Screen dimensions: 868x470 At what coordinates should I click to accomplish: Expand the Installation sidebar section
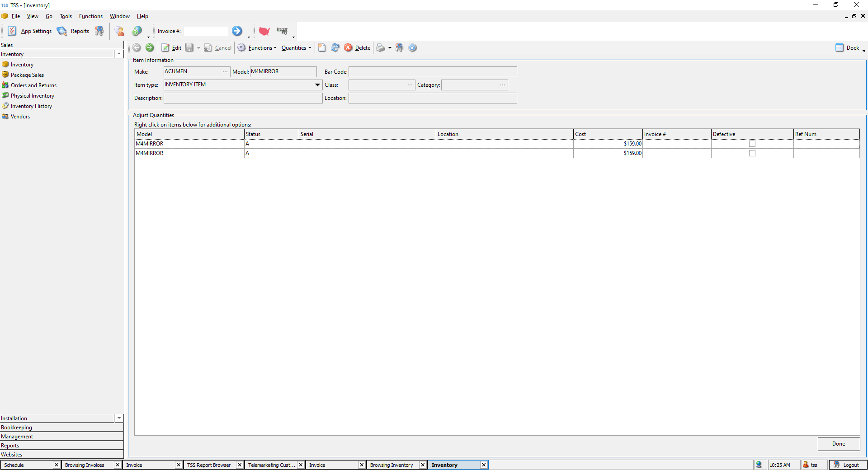(x=57, y=418)
